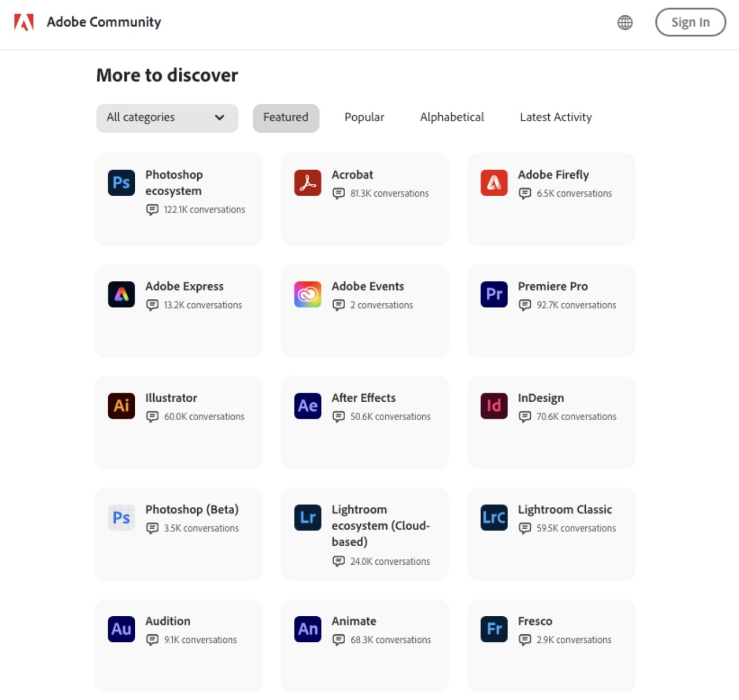Switch to the Alphabetical tab
This screenshot has width=739, height=700.
tap(452, 117)
